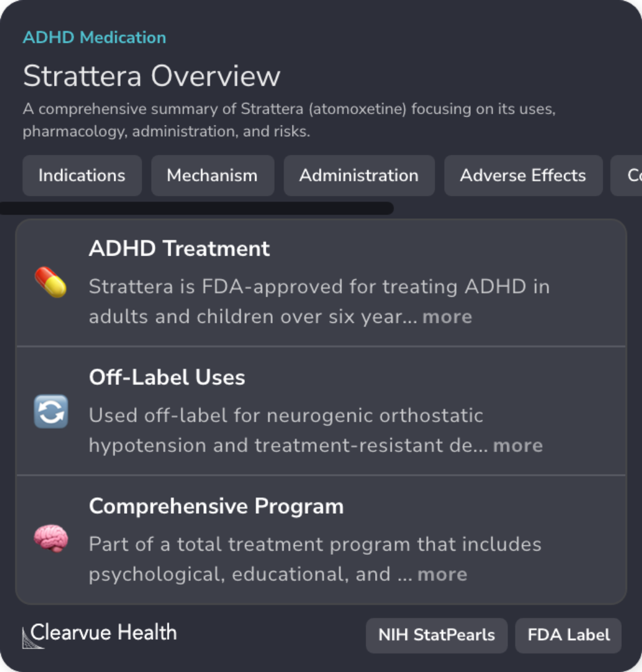Click the ADHD Medication category link
Viewport: 642px width, 672px height.
[95, 37]
